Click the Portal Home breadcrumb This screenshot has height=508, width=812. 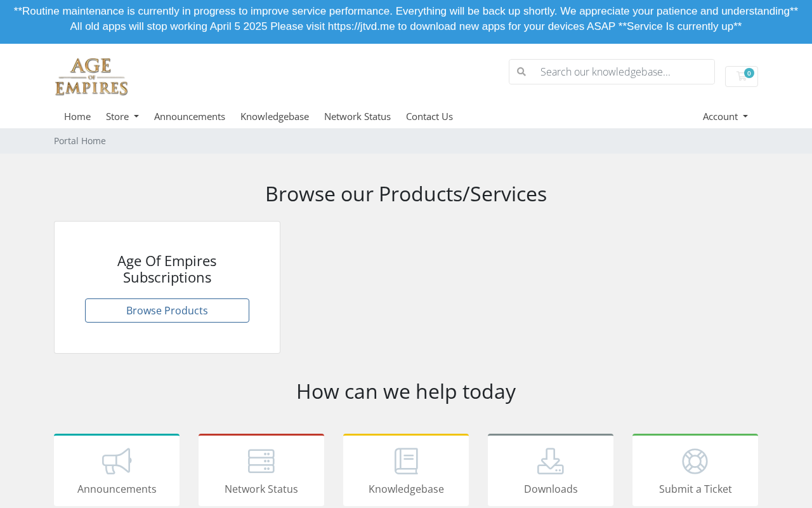click(x=80, y=141)
